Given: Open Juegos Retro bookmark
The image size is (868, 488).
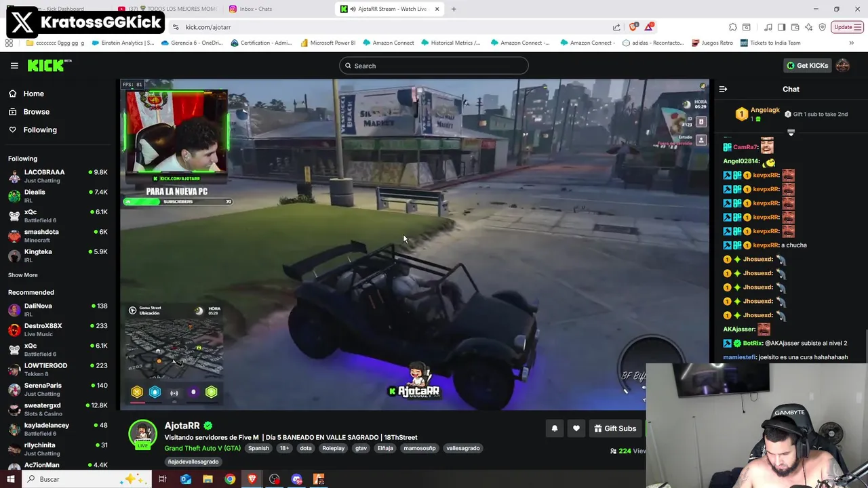Looking at the screenshot, I should 712,43.
